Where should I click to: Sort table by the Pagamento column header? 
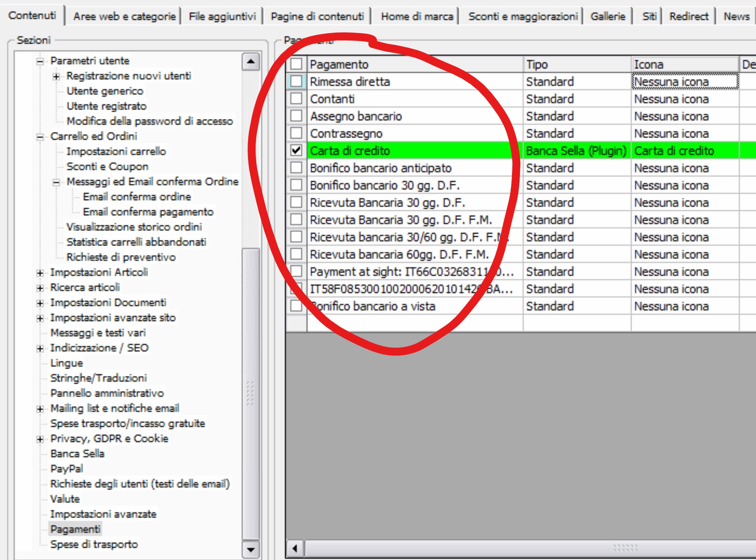415,64
